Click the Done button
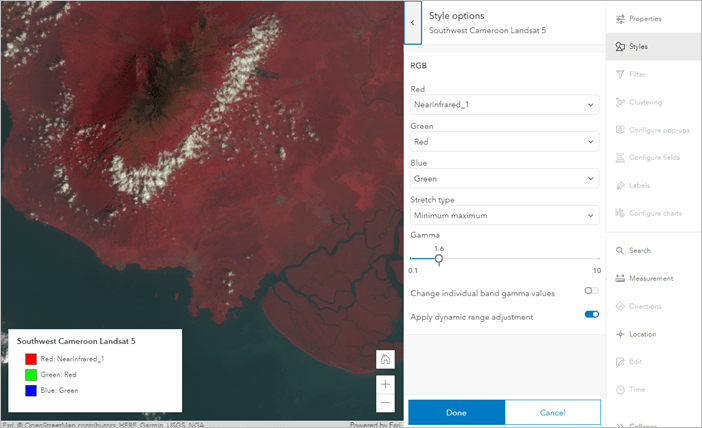Image resolution: width=702 pixels, height=428 pixels. click(456, 413)
